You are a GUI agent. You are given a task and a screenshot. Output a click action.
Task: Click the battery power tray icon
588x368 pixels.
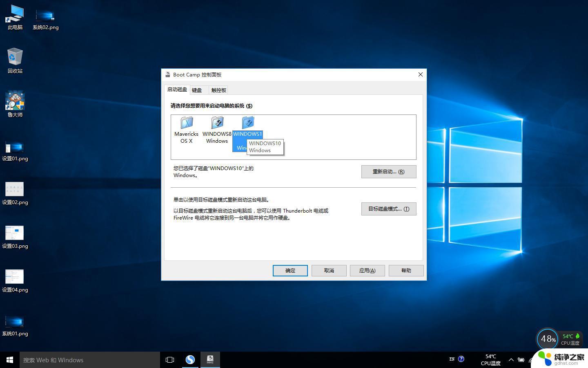point(521,360)
